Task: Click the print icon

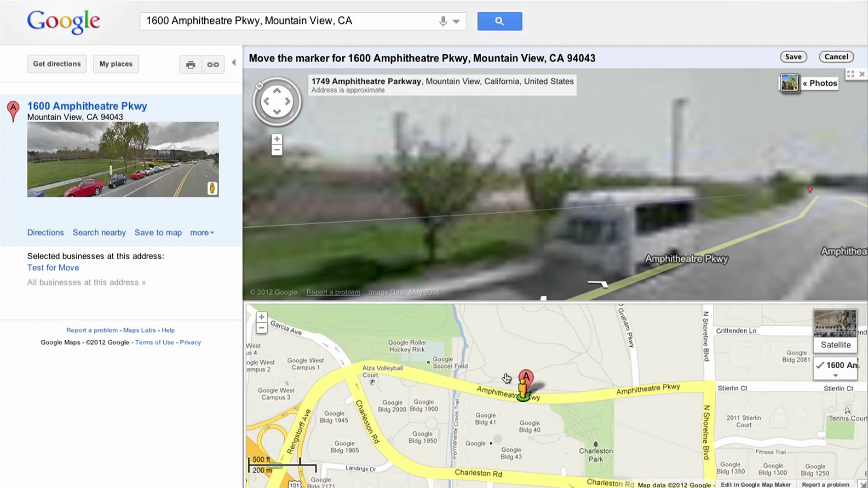Action: pos(191,65)
